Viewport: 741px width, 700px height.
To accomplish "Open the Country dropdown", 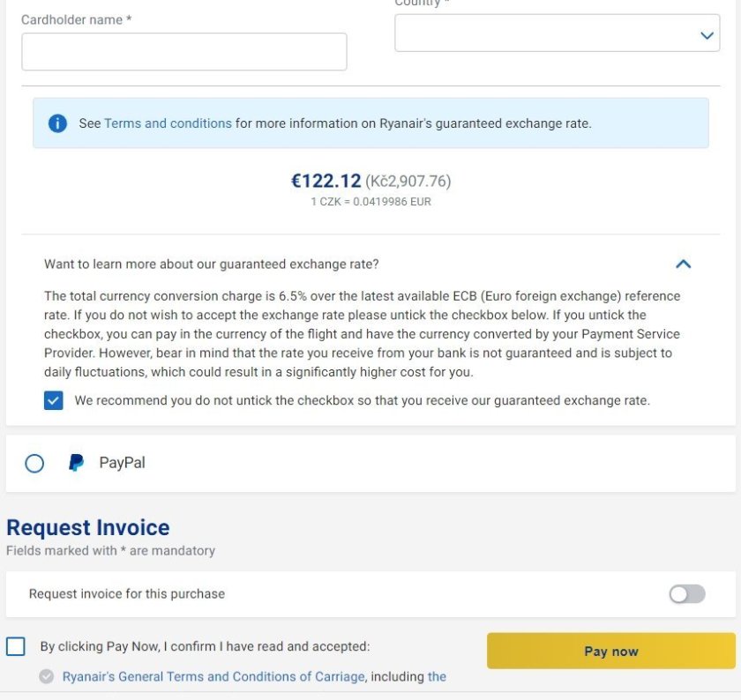I will point(557,34).
